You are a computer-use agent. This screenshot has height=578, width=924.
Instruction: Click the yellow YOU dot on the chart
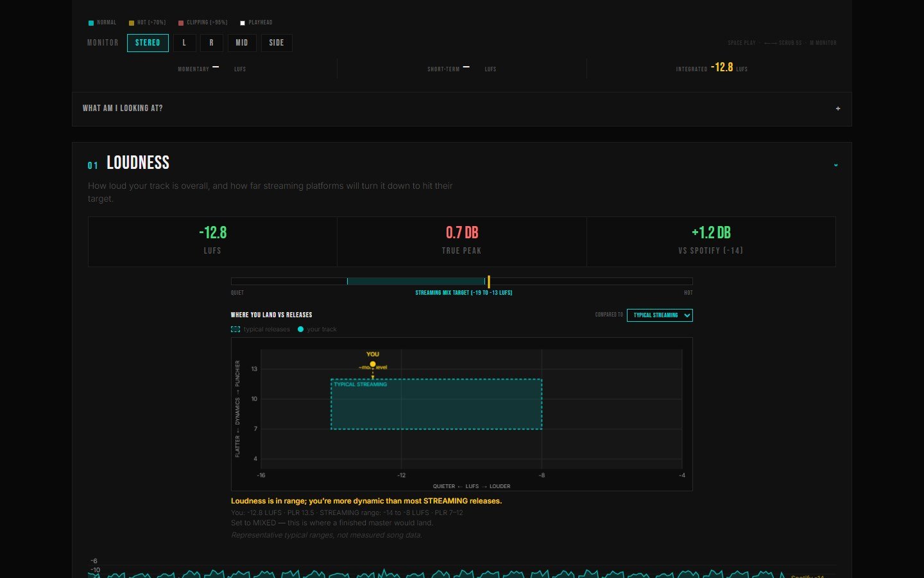pos(373,364)
